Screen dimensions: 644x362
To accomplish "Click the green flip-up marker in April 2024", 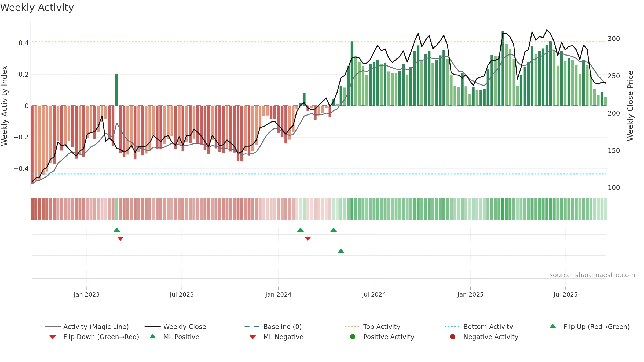I will pyautogui.click(x=334, y=230).
